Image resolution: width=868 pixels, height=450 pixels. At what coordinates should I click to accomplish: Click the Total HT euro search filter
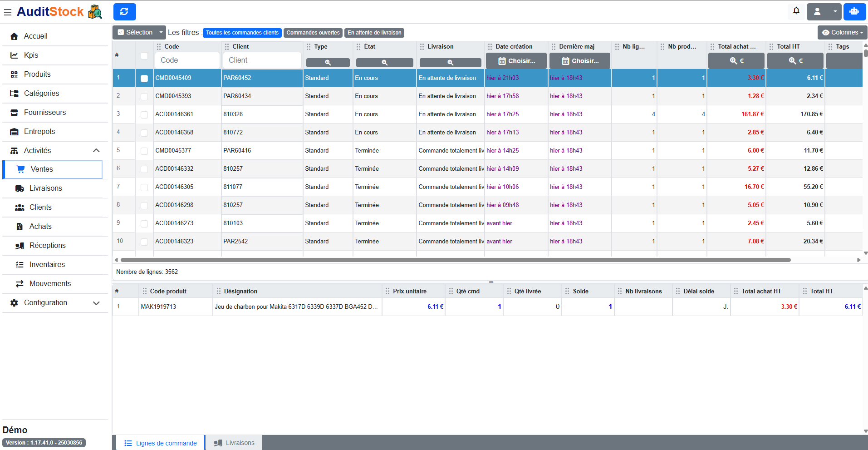click(795, 61)
